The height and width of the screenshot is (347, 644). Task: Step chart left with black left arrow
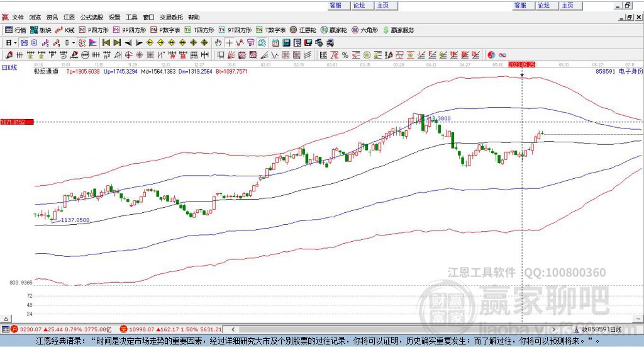tap(128, 43)
